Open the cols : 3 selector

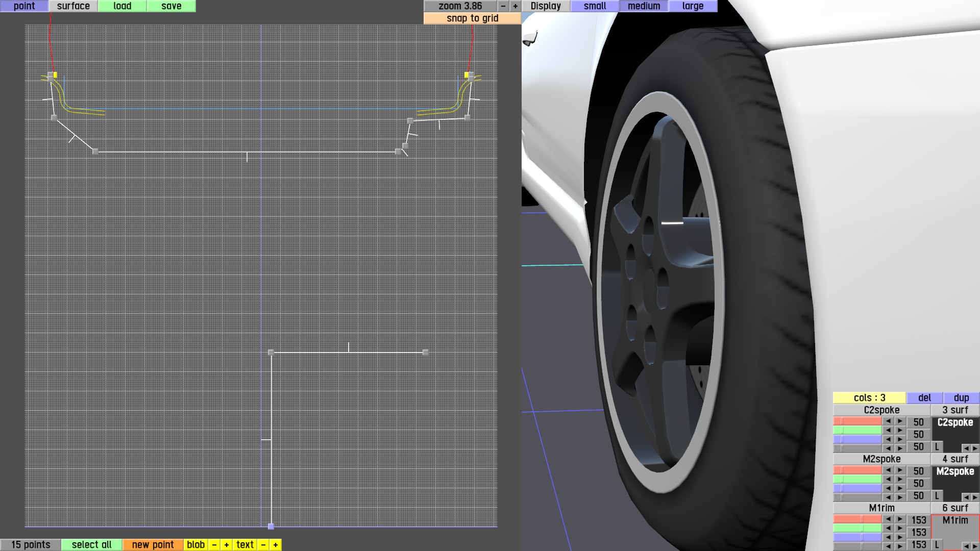(869, 398)
